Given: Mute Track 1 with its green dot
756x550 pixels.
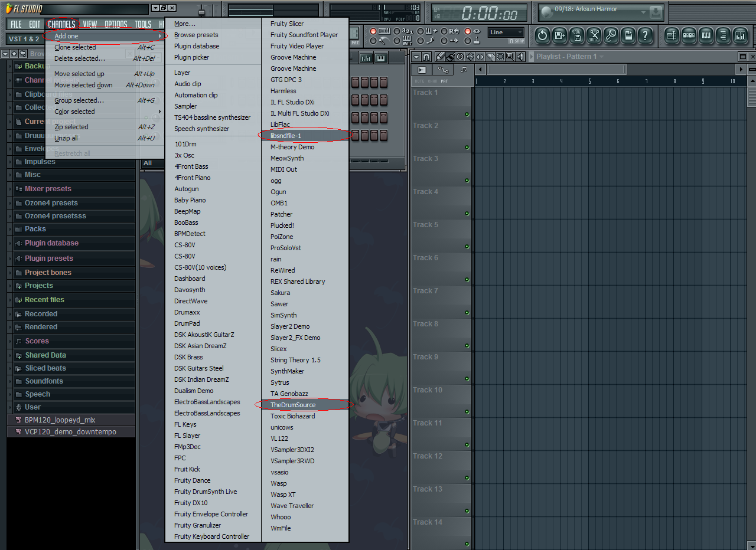Looking at the screenshot, I should pos(467,114).
